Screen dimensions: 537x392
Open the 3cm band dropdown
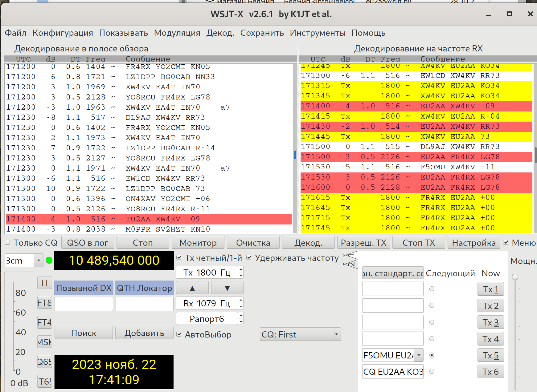coord(38,261)
